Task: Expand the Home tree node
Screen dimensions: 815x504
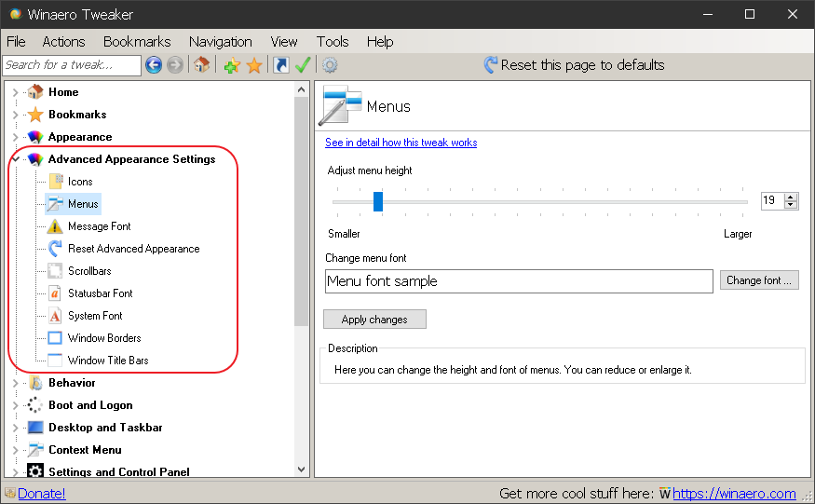Action: coord(15,92)
